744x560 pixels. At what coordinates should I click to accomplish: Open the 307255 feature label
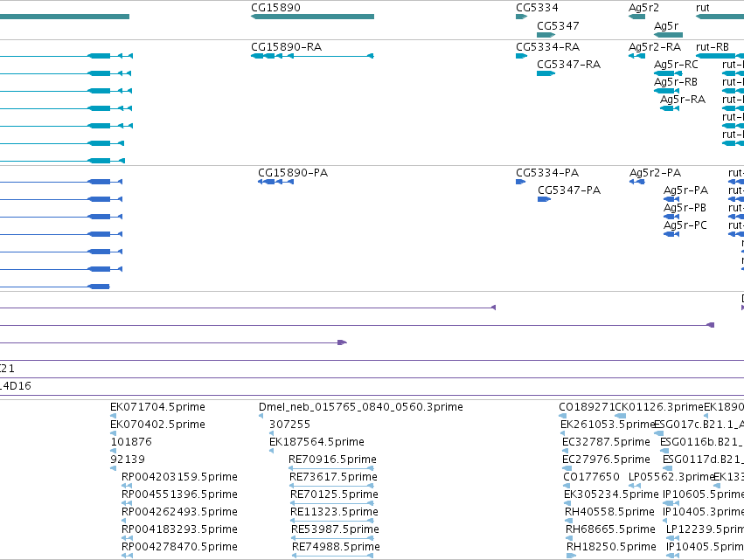point(290,425)
